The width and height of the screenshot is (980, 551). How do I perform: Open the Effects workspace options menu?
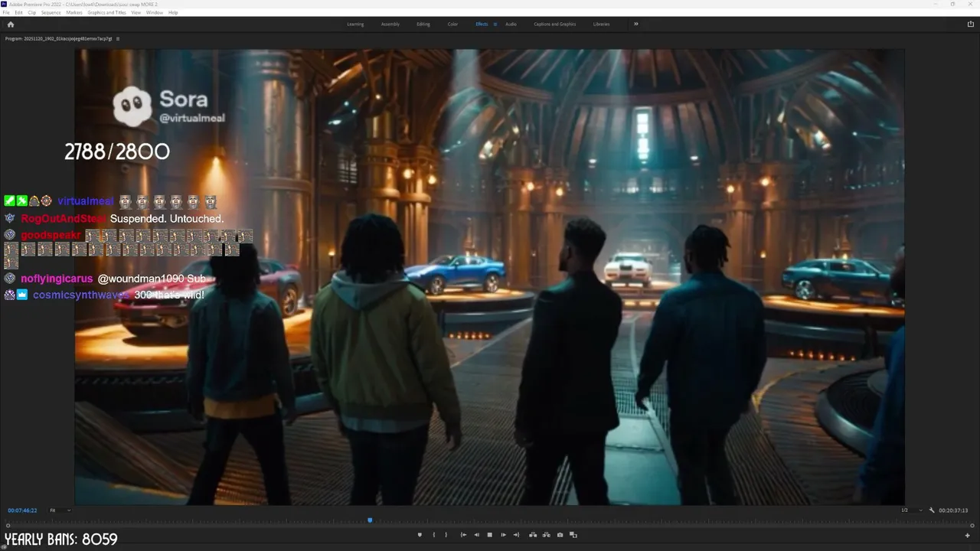[x=495, y=24]
